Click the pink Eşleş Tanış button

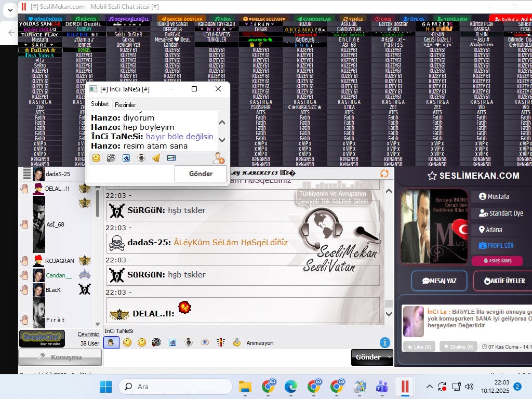pos(497,261)
